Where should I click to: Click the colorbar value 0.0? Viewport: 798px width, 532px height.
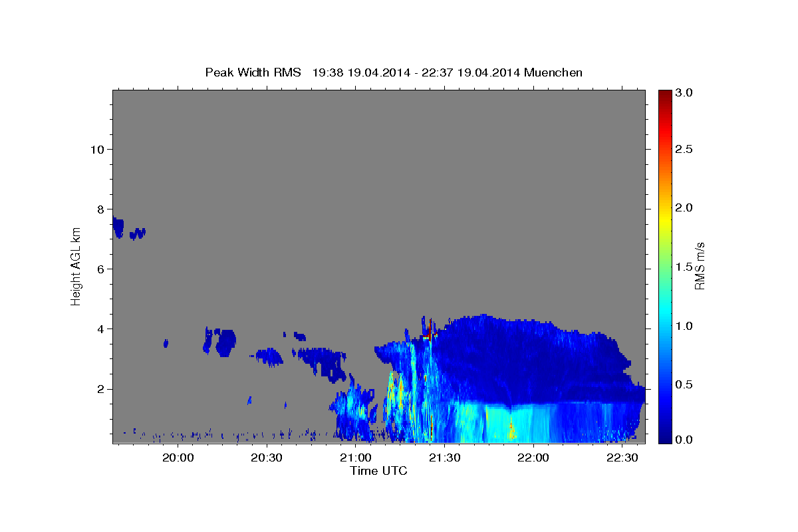(684, 440)
